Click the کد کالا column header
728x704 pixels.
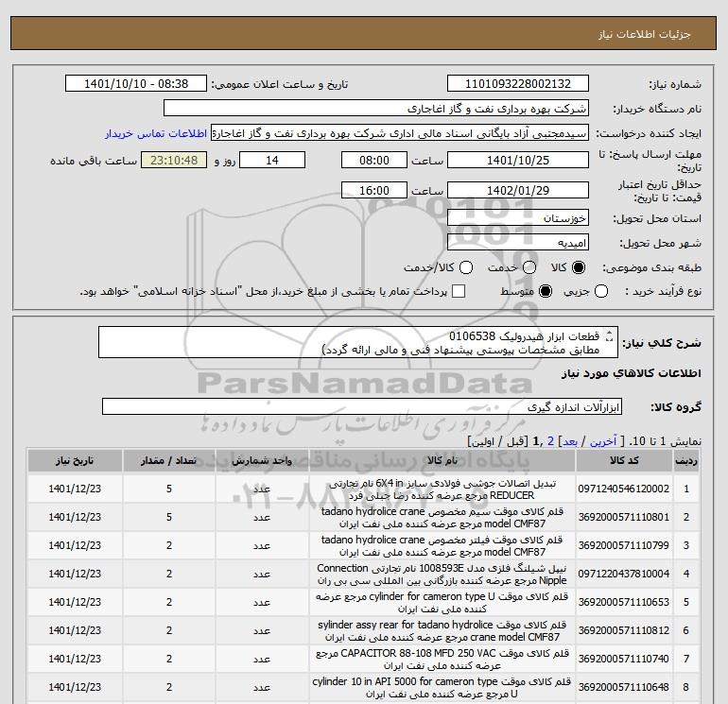tap(624, 461)
